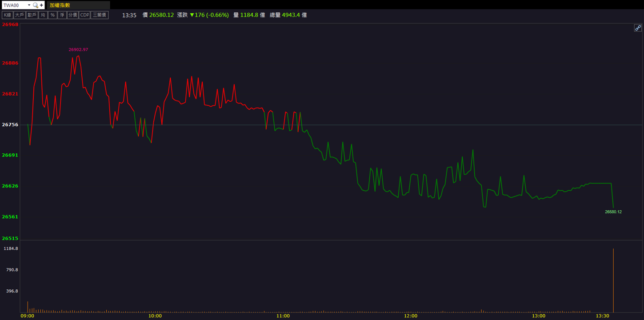Toggle the 大戶 button
The width and height of the screenshot is (644, 320).
click(x=19, y=15)
